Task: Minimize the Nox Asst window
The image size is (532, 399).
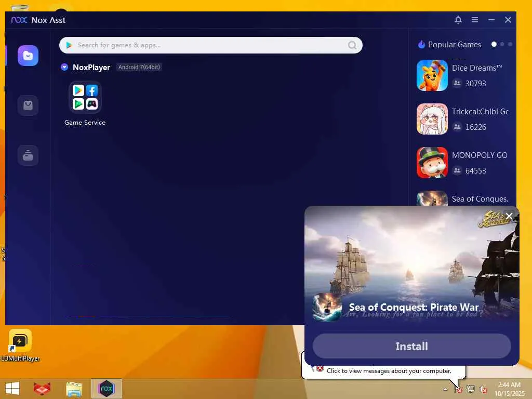Action: [491, 20]
